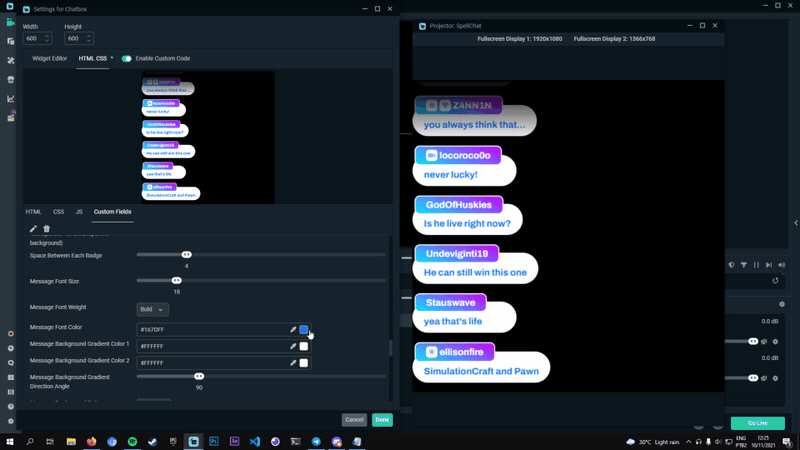The width and height of the screenshot is (800, 450).
Task: Open the App Store icon in sidebar
Action: point(10,80)
